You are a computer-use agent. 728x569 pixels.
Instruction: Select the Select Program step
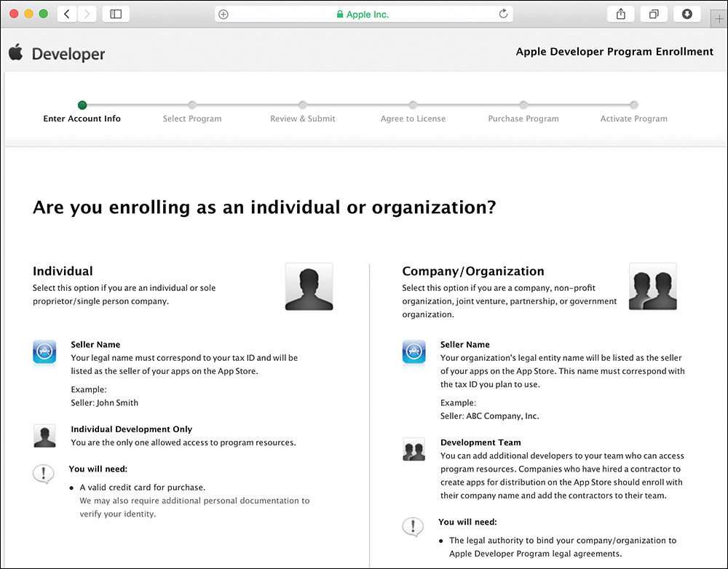pyautogui.click(x=192, y=119)
